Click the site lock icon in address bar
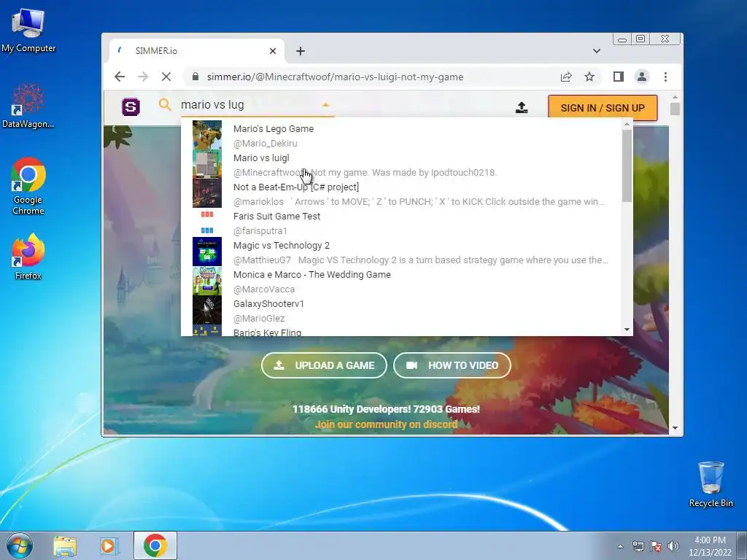747x560 pixels. point(196,77)
